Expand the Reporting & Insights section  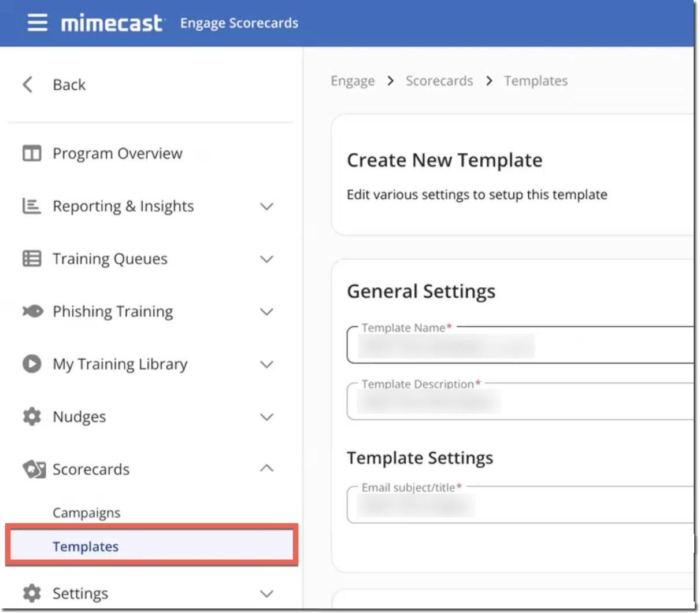click(x=266, y=206)
